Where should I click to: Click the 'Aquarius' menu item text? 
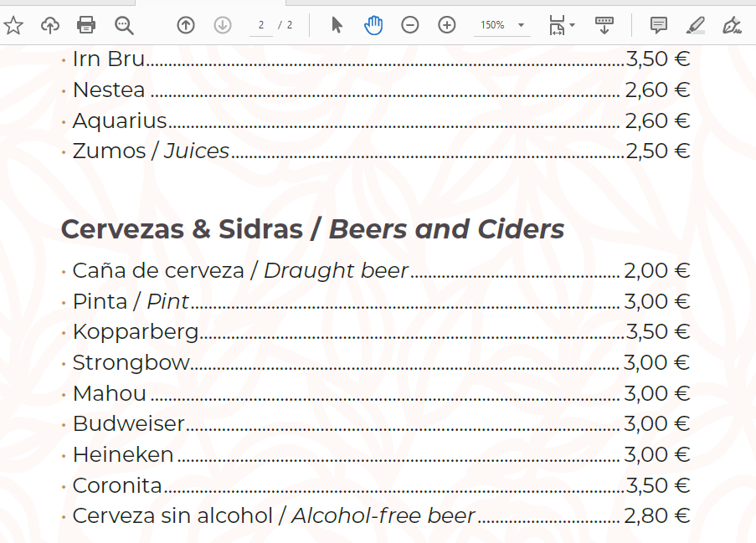pos(120,120)
